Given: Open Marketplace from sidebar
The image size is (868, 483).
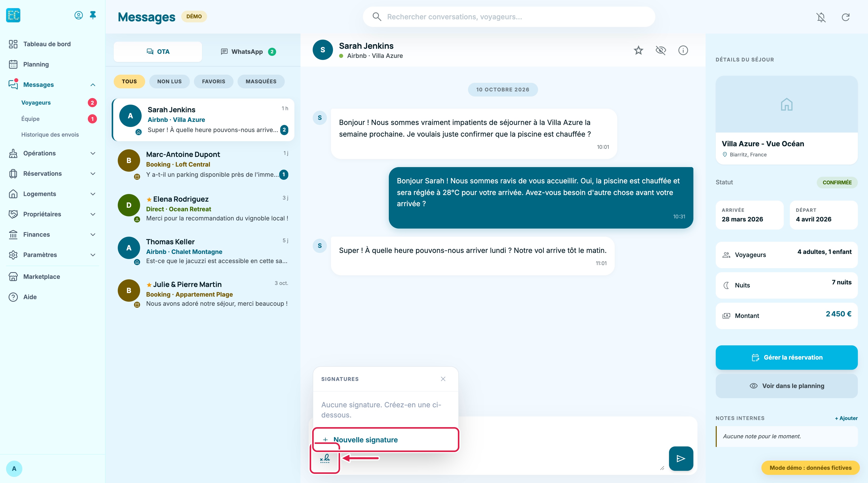Looking at the screenshot, I should [x=53, y=277].
